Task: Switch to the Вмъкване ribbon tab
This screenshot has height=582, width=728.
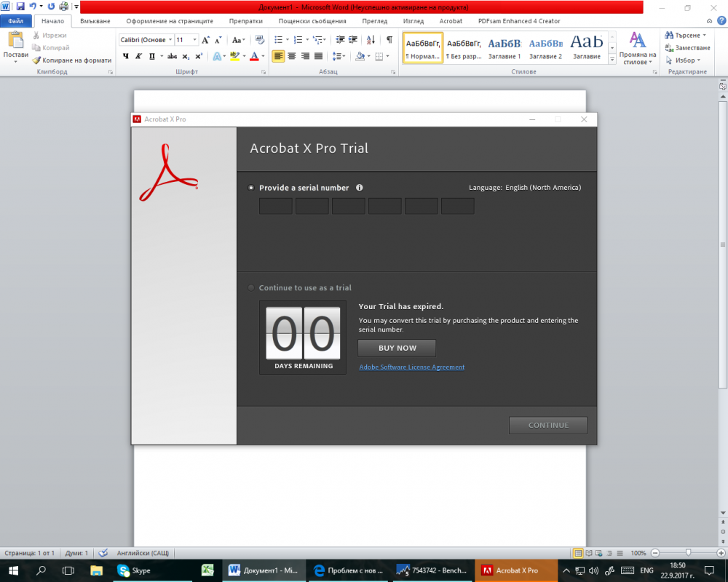Action: pos(95,21)
